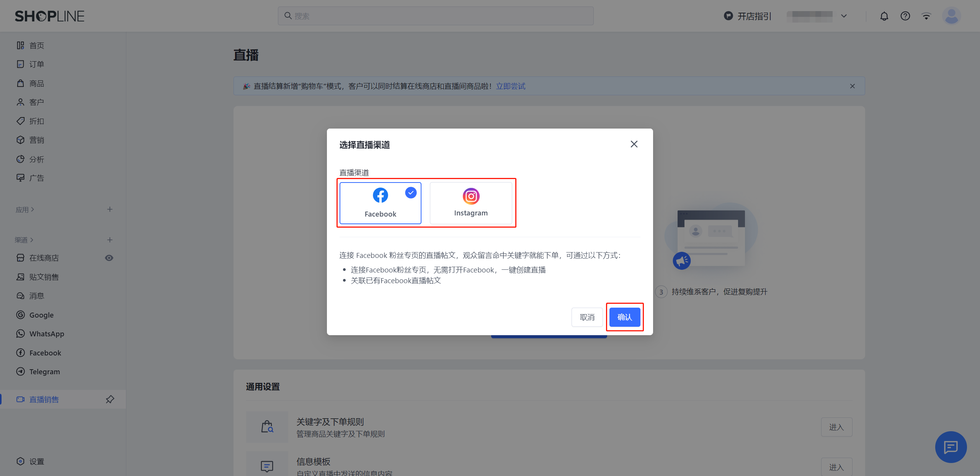Dismiss the 直播结算 announcement banner
980x476 pixels.
click(852, 86)
